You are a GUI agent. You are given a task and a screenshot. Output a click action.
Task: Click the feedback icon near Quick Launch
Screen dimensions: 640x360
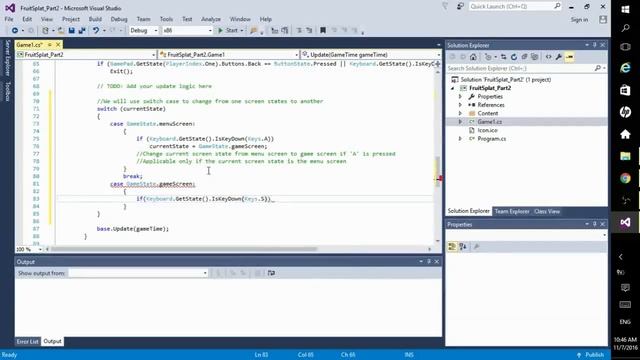460,7
